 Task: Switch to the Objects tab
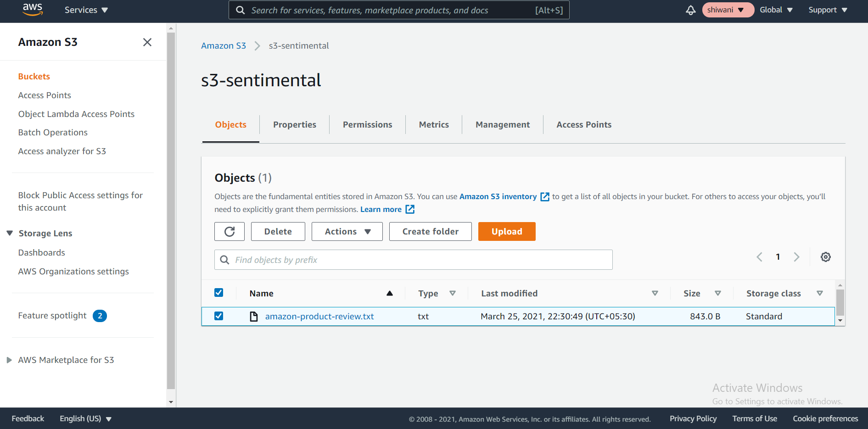coord(231,125)
